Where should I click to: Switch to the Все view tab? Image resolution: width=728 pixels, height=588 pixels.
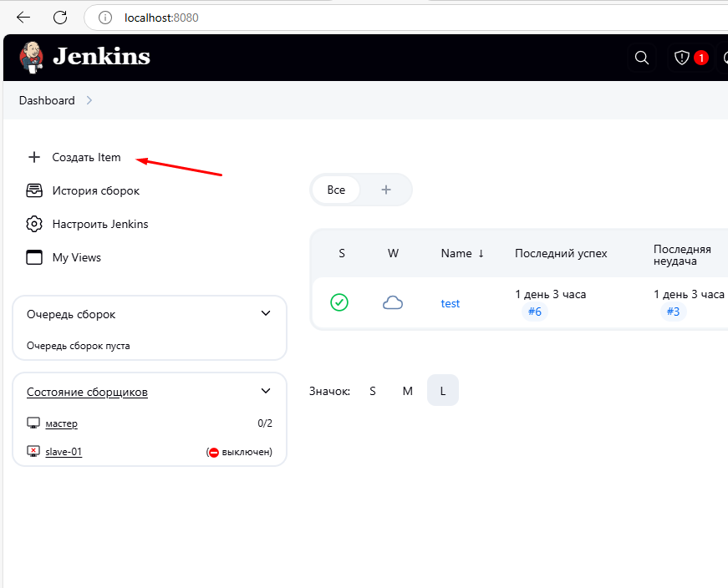coord(336,190)
